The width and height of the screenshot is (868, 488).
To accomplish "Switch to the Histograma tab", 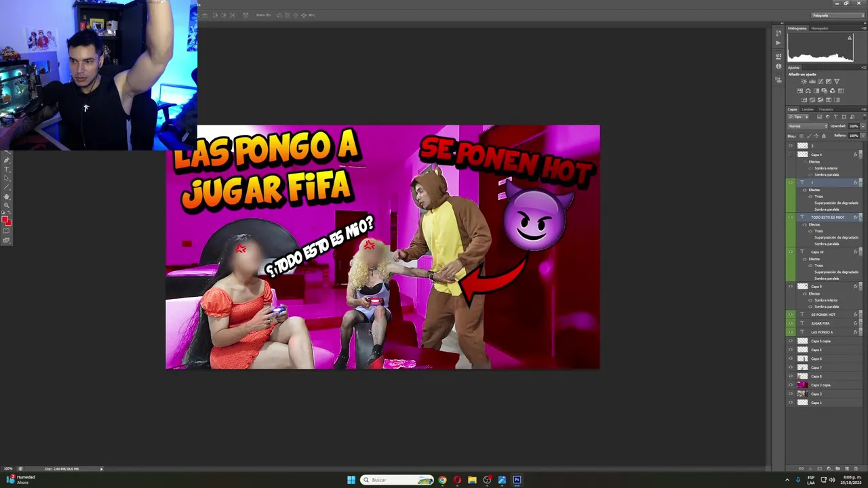I will [x=797, y=28].
